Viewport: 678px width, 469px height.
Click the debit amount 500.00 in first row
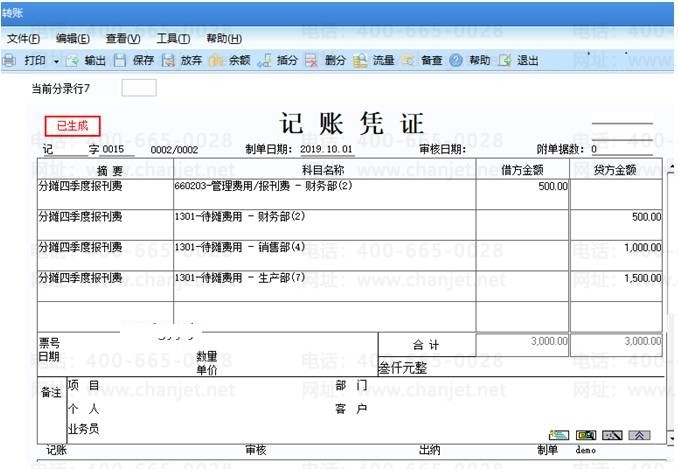click(x=553, y=186)
